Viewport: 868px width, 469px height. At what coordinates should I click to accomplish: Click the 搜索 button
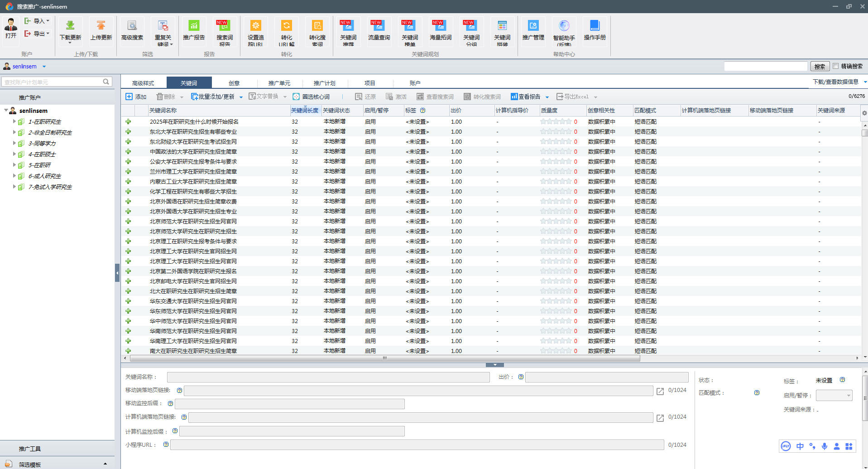coord(820,67)
